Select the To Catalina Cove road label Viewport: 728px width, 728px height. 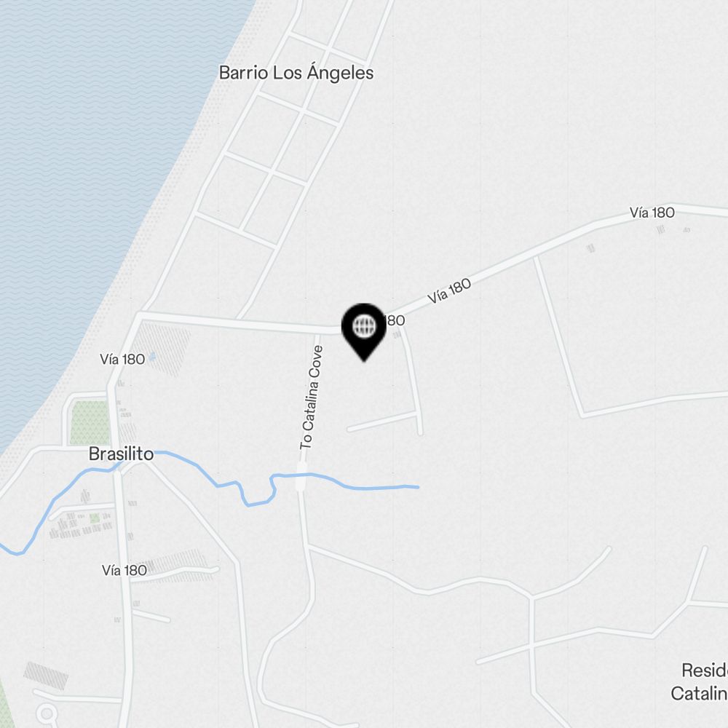(311, 397)
